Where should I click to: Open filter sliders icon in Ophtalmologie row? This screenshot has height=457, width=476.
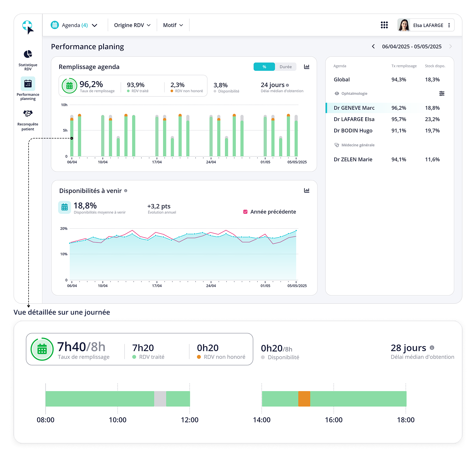pyautogui.click(x=442, y=93)
